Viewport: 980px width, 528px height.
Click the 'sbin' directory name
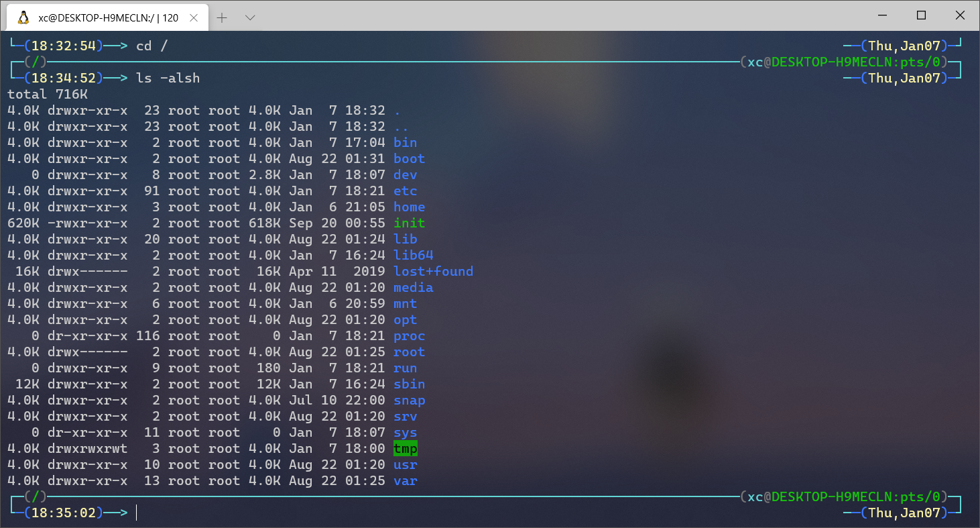pos(409,384)
